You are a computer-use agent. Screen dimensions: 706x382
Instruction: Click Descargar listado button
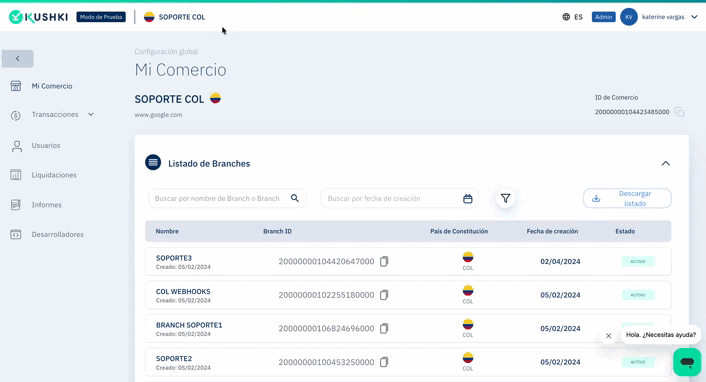(627, 198)
